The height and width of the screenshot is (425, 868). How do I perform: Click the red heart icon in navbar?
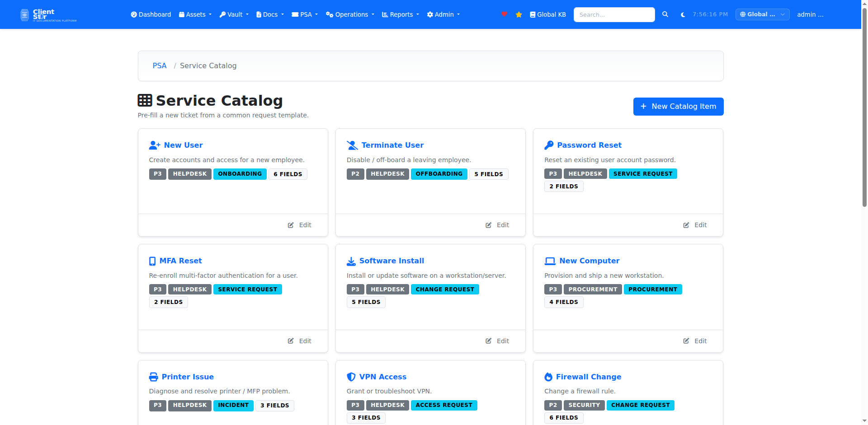click(504, 14)
